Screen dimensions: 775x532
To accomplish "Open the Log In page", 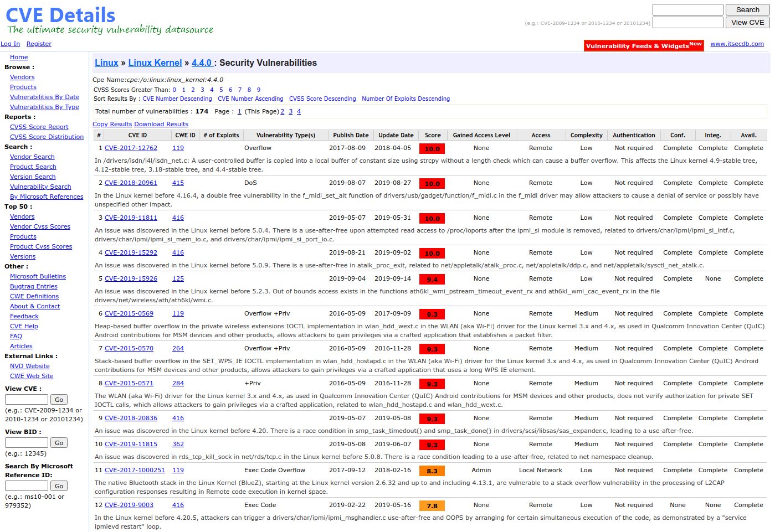I will pos(10,44).
